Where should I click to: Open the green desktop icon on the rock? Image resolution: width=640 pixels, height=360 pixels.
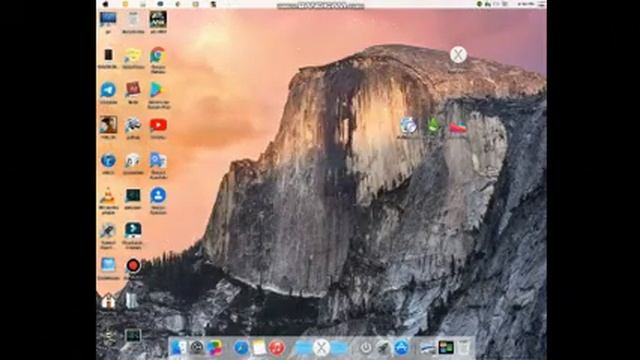(433, 126)
